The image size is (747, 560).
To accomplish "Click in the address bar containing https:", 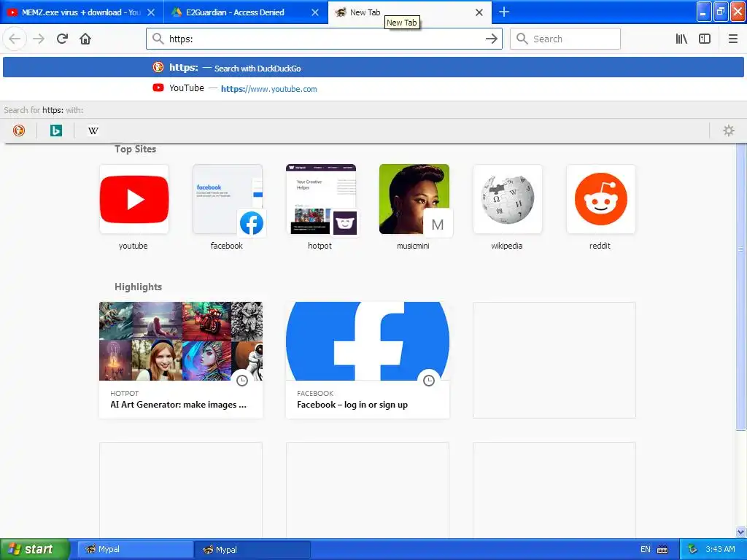I will click(324, 39).
